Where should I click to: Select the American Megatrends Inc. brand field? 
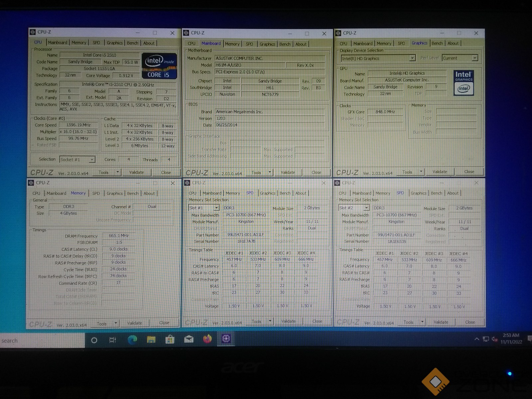[270, 112]
